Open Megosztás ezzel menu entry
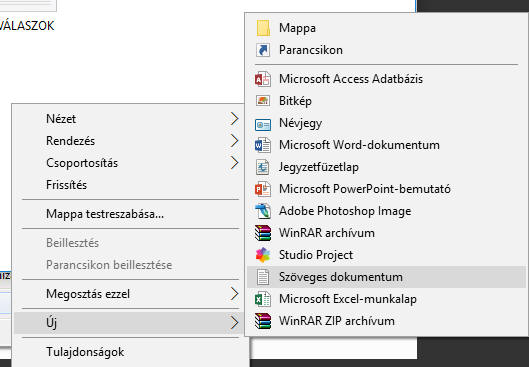 point(129,294)
